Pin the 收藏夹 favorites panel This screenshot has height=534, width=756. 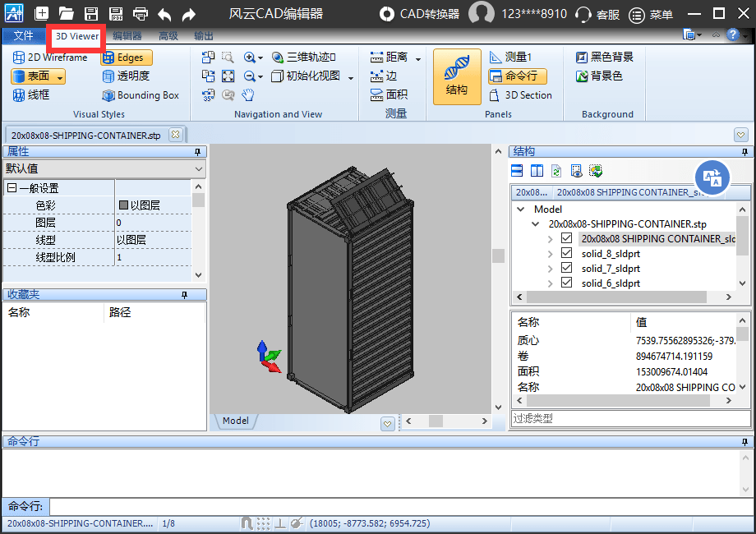pos(184,294)
